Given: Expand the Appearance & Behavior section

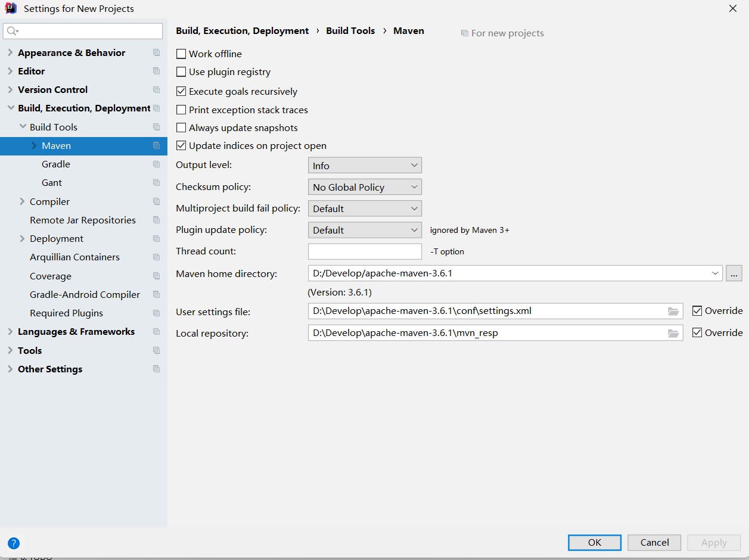Looking at the screenshot, I should (10, 52).
